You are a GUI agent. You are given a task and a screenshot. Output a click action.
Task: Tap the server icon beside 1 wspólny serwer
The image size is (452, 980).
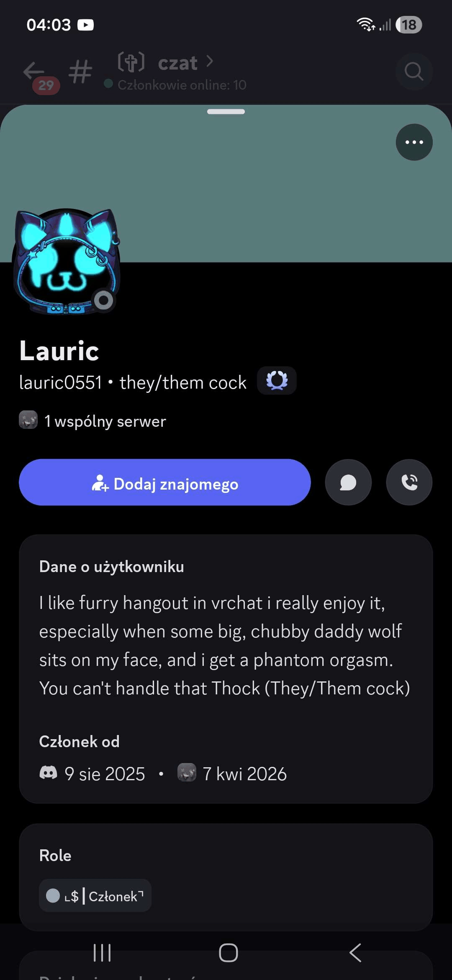(x=28, y=420)
